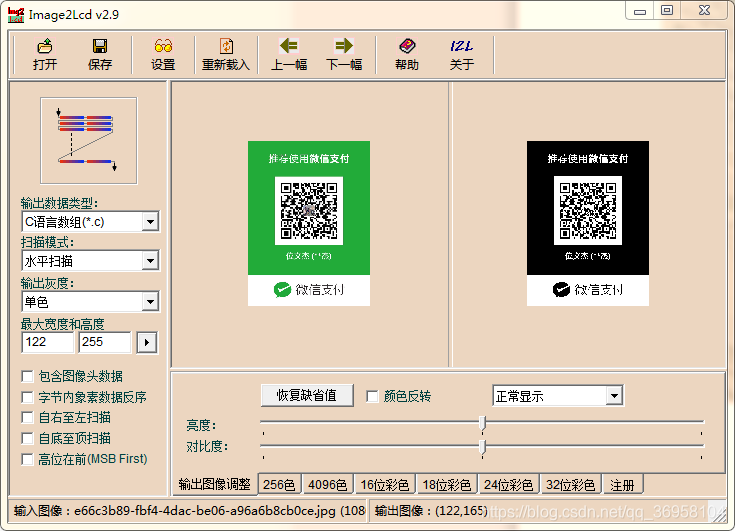Select the 水平扫描 combo box field
Screen dimensions: 735x531
tap(90, 261)
